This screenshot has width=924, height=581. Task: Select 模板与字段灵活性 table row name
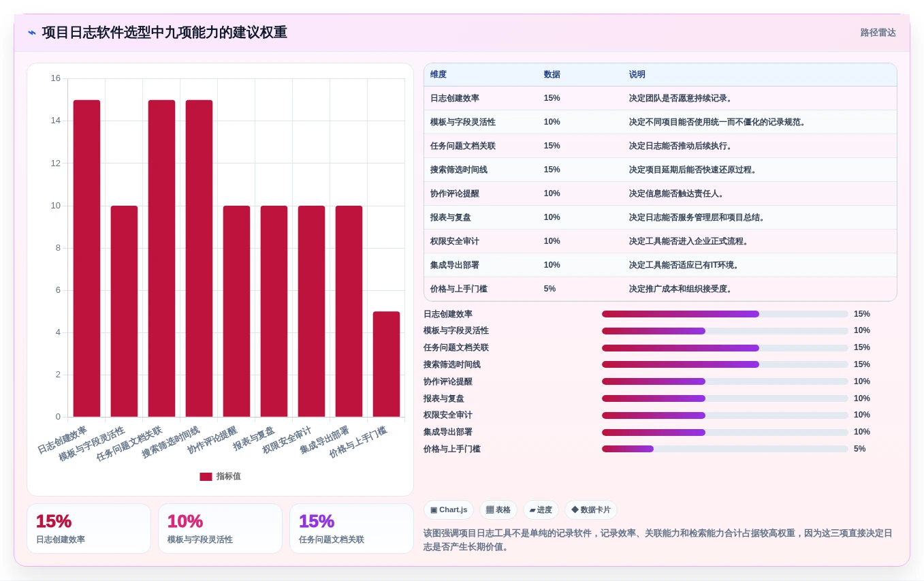463,122
